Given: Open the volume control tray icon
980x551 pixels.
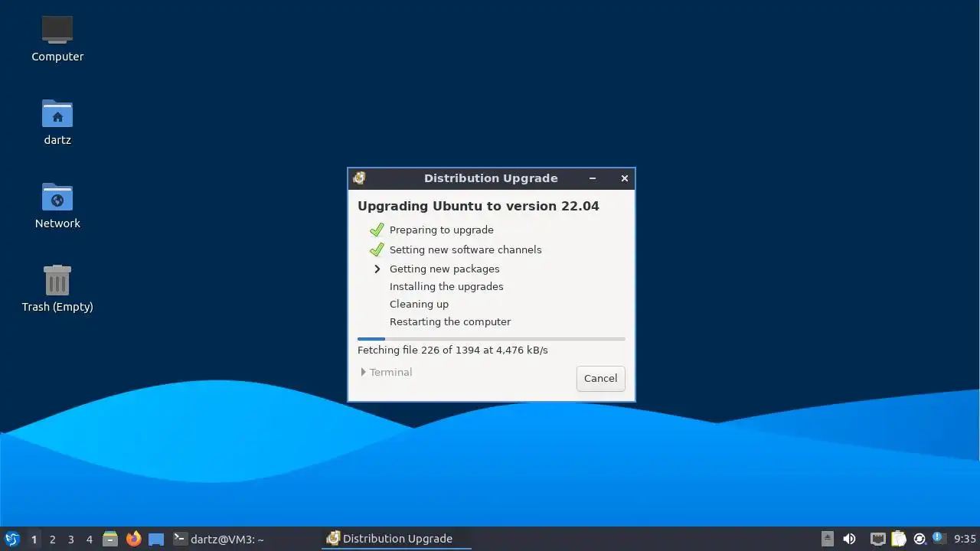Looking at the screenshot, I should tap(849, 539).
